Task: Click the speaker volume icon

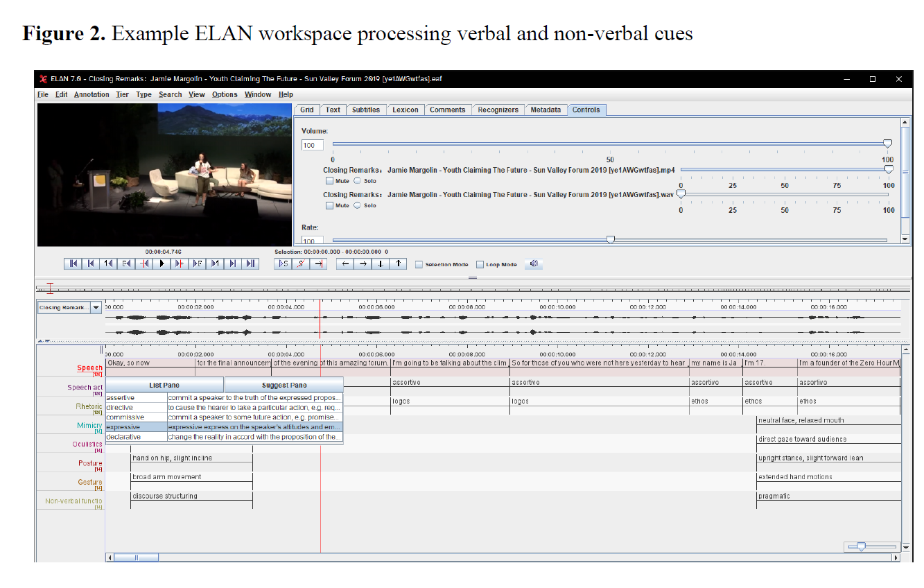Action: coord(534,263)
